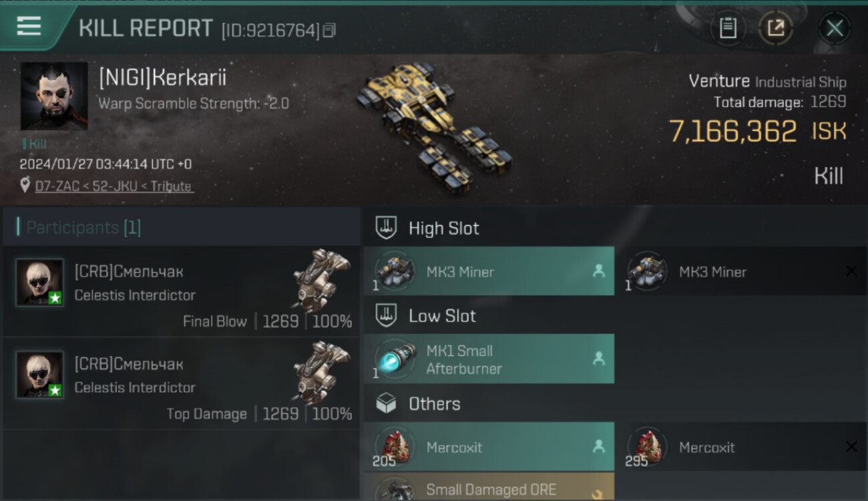This screenshot has width=868, height=501.
Task: Copy the kill report ID icon
Action: click(x=329, y=31)
